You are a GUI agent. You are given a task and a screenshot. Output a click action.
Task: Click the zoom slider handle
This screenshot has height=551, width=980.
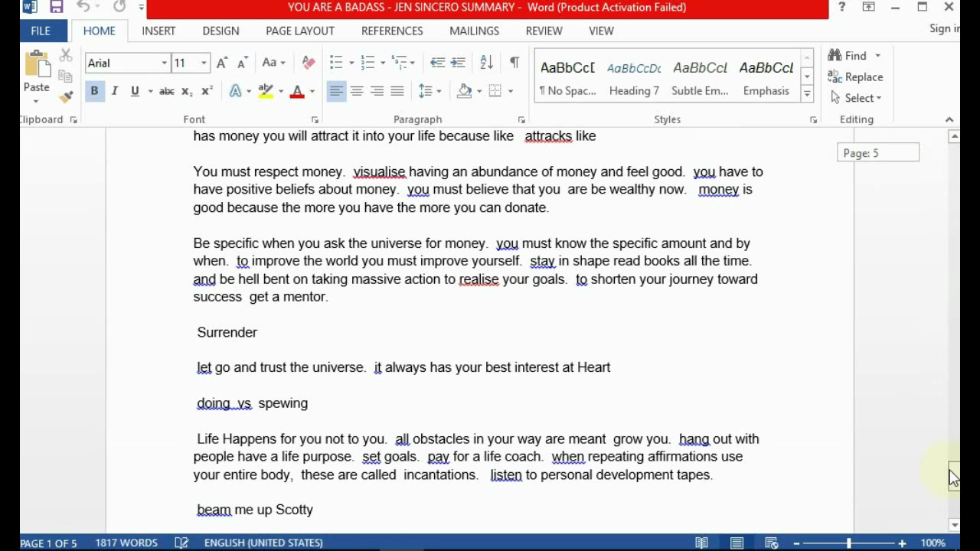click(848, 543)
